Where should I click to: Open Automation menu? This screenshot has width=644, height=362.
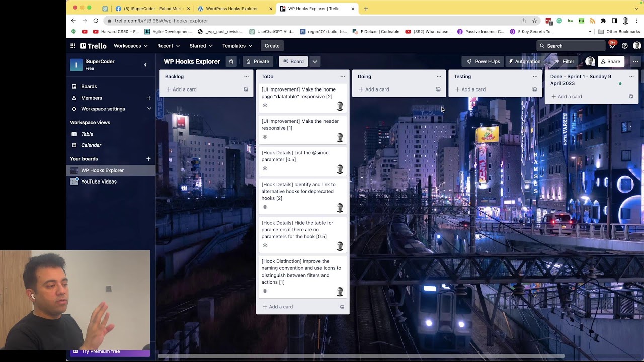pos(524,61)
